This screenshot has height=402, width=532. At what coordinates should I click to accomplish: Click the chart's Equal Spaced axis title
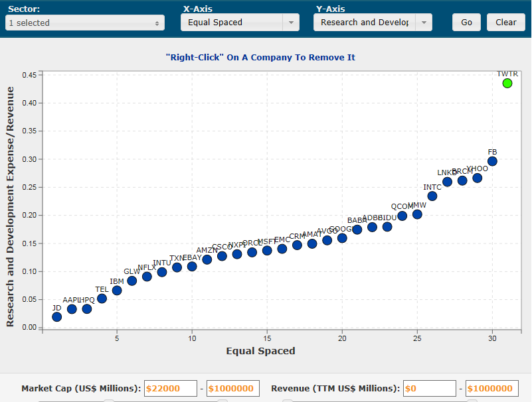(x=260, y=351)
